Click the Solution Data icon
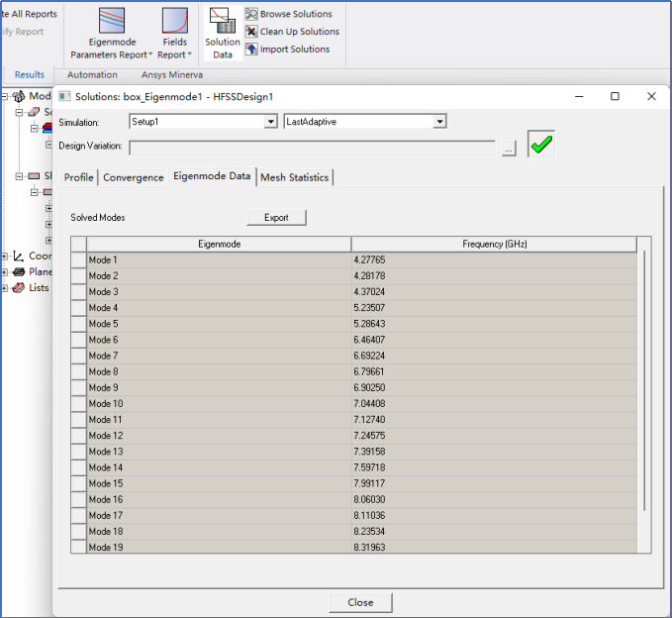The height and width of the screenshot is (618, 672). tap(223, 21)
